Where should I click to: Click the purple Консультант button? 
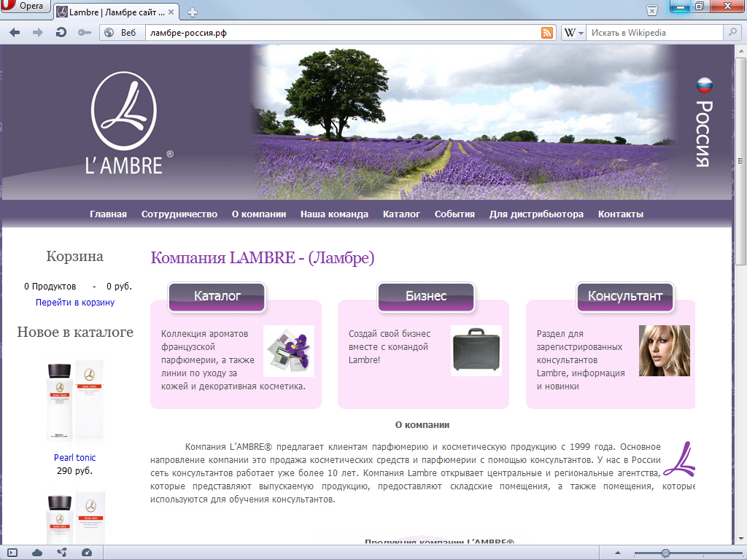click(x=625, y=297)
